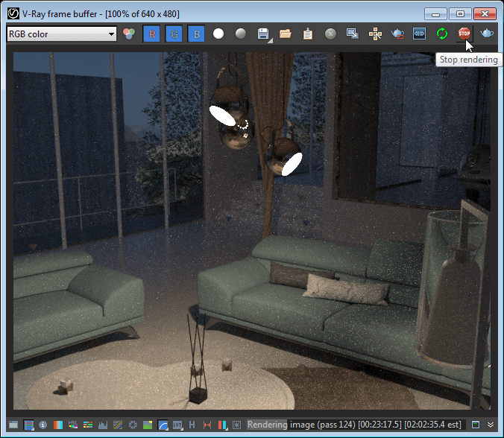The width and height of the screenshot is (504, 438).
Task: Click the show VFB history window icon
Action: pyautogui.click(x=476, y=425)
